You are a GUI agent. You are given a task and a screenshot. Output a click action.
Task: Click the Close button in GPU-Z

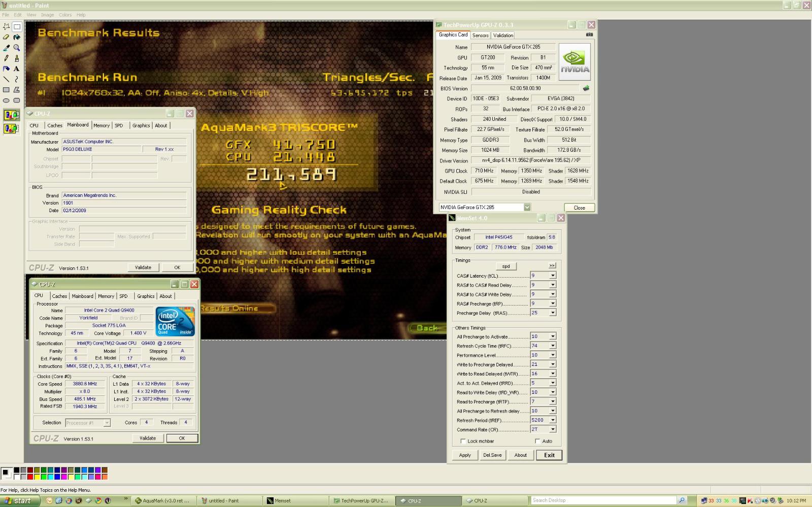(579, 208)
